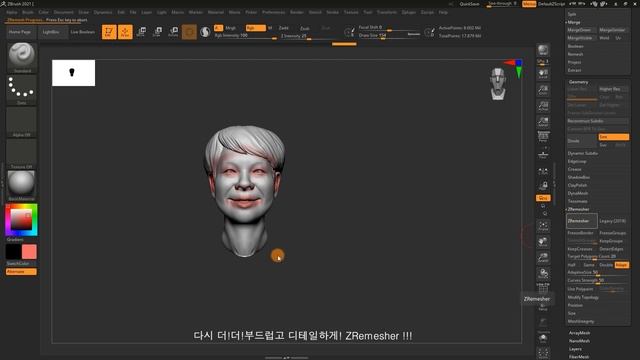Image resolution: width=640 pixels, height=360 pixels.
Task: Expand the DynaMesh section
Action: click(578, 193)
